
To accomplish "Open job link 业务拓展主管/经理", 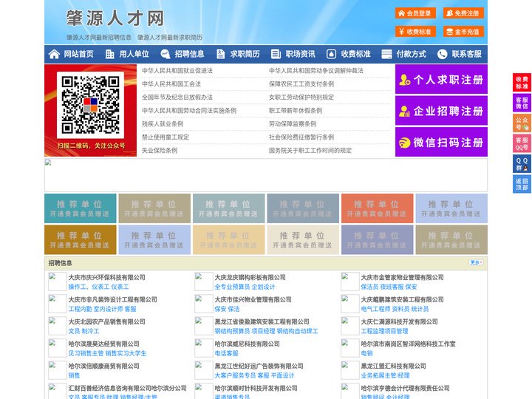I will 385,375.
